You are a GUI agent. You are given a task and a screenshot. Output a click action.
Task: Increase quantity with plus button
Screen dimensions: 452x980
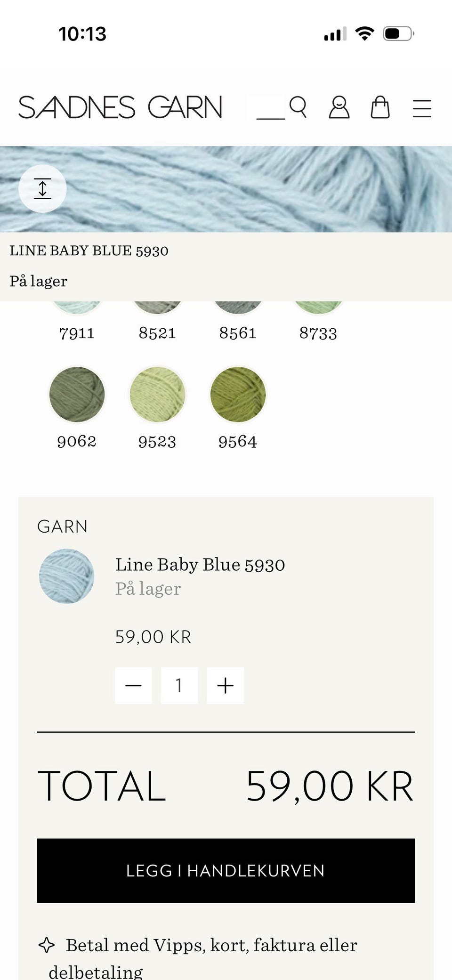(x=225, y=685)
